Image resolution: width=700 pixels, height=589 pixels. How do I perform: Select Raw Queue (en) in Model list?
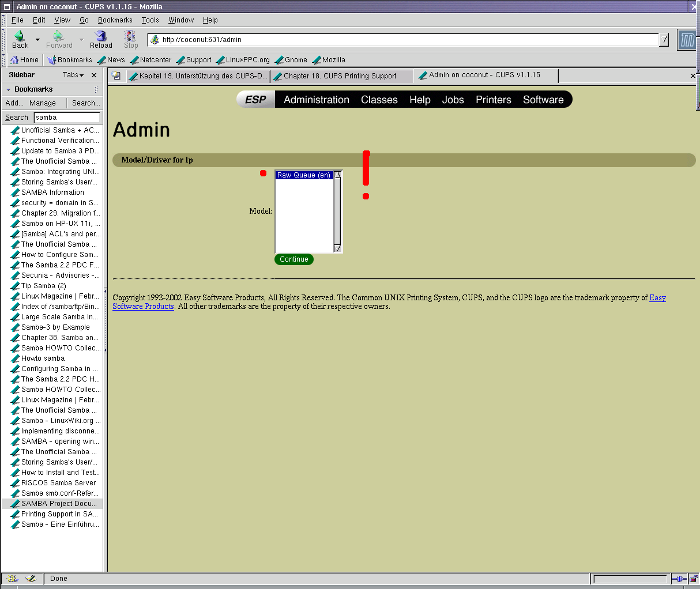click(x=304, y=175)
